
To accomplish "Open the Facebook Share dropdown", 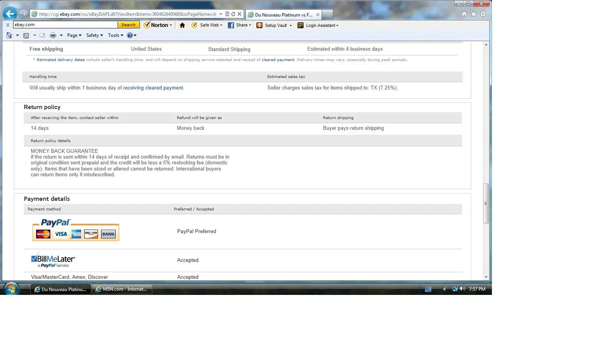I will tap(239, 25).
